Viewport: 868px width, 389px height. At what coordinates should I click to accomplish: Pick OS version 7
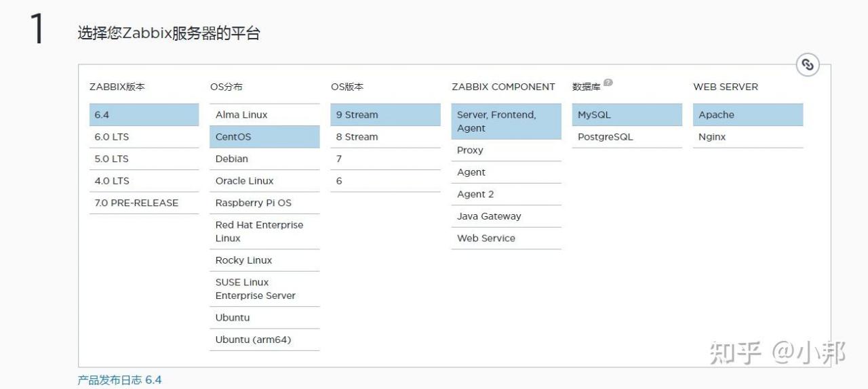click(385, 159)
